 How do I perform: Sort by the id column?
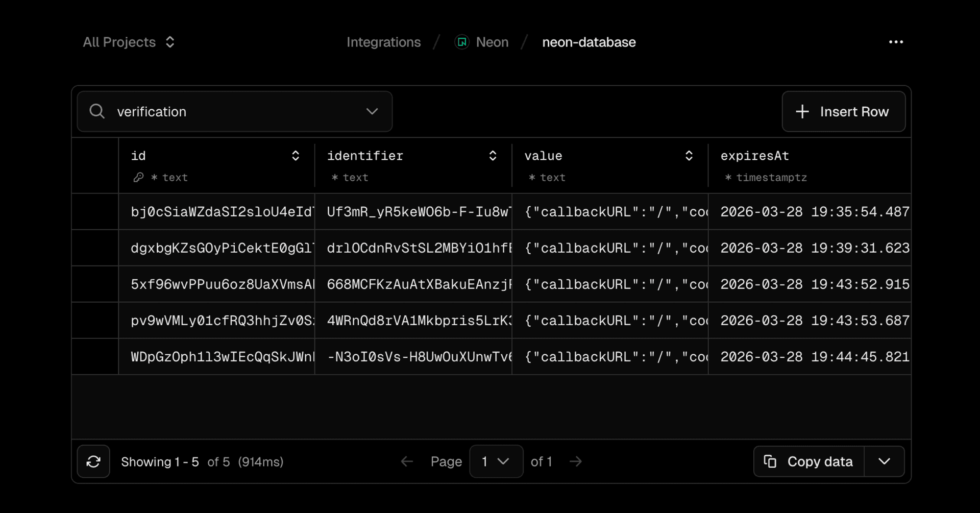[x=295, y=156]
